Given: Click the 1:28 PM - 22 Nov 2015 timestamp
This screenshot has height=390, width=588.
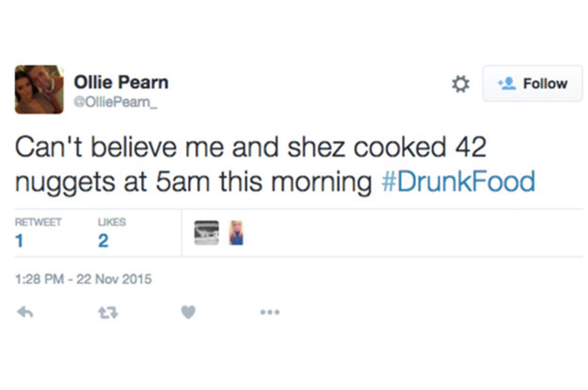Looking at the screenshot, I should click(83, 280).
